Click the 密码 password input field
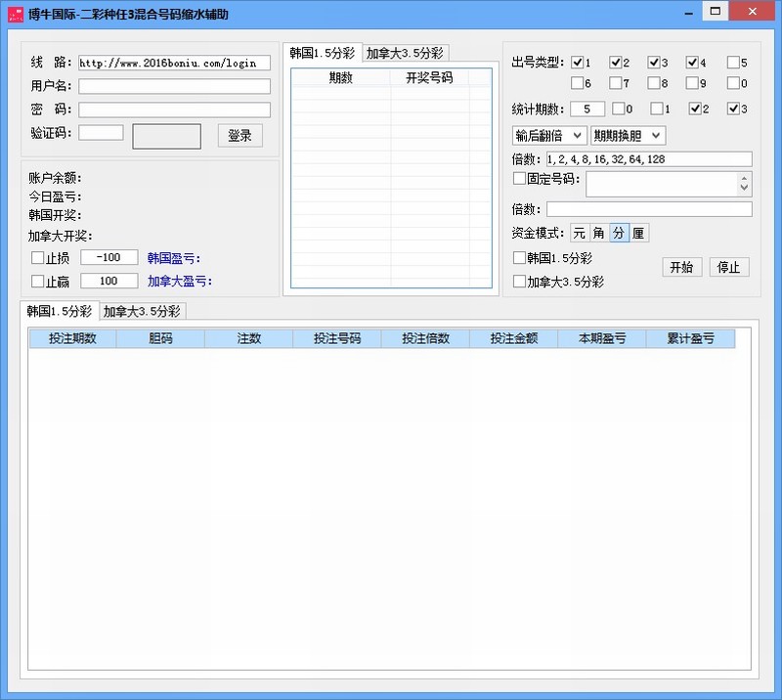Screen dimensions: 782x700 174,109
